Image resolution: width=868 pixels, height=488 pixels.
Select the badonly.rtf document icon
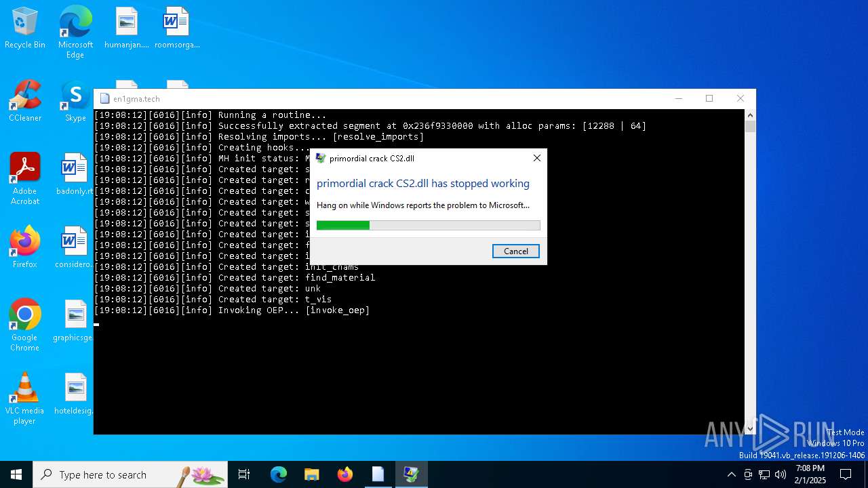click(x=75, y=174)
